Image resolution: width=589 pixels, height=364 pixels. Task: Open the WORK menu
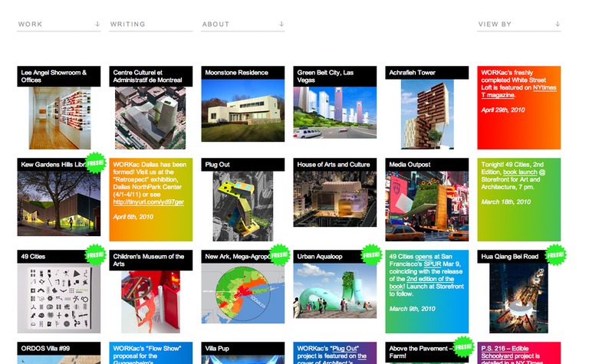click(x=58, y=25)
